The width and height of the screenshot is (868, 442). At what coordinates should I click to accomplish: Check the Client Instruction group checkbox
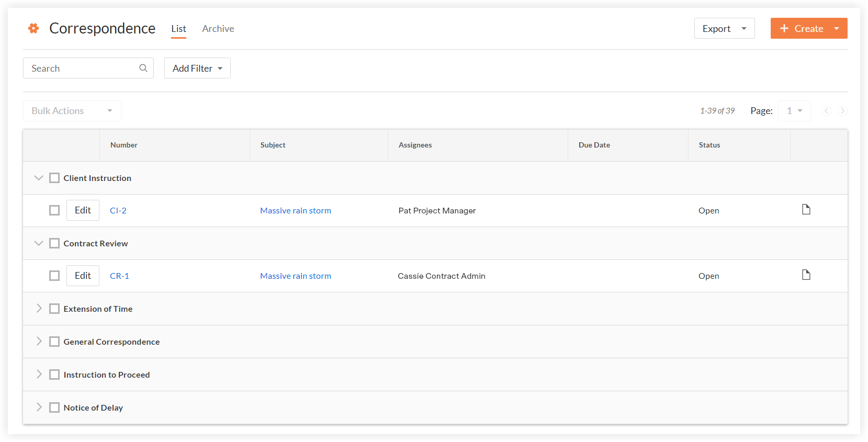click(54, 178)
